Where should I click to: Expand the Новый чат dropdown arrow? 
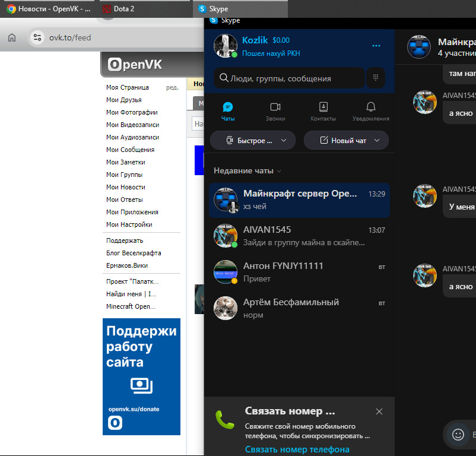377,140
